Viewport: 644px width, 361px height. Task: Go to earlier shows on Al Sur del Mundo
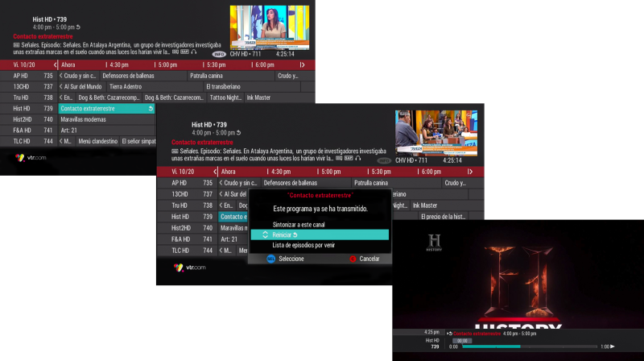pos(61,86)
